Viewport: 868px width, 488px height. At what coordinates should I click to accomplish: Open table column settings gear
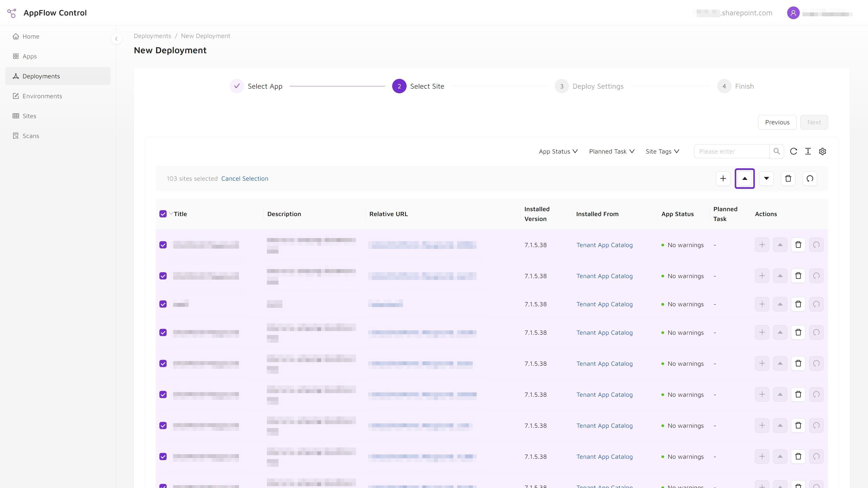pos(823,151)
